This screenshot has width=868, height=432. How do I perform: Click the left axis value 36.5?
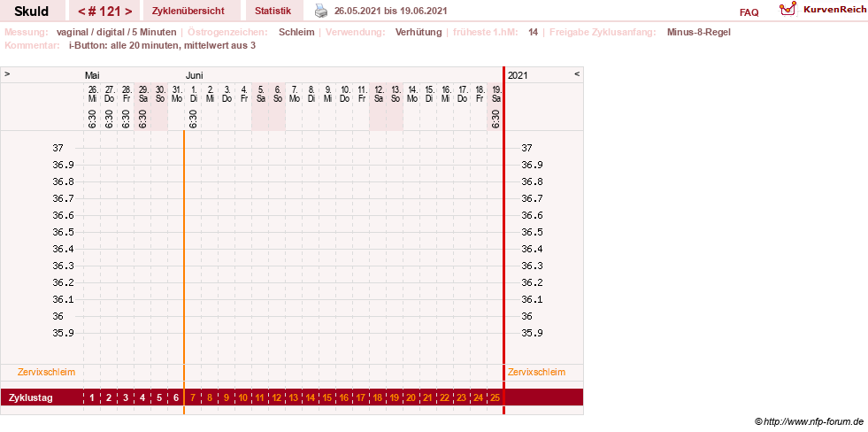pos(63,232)
